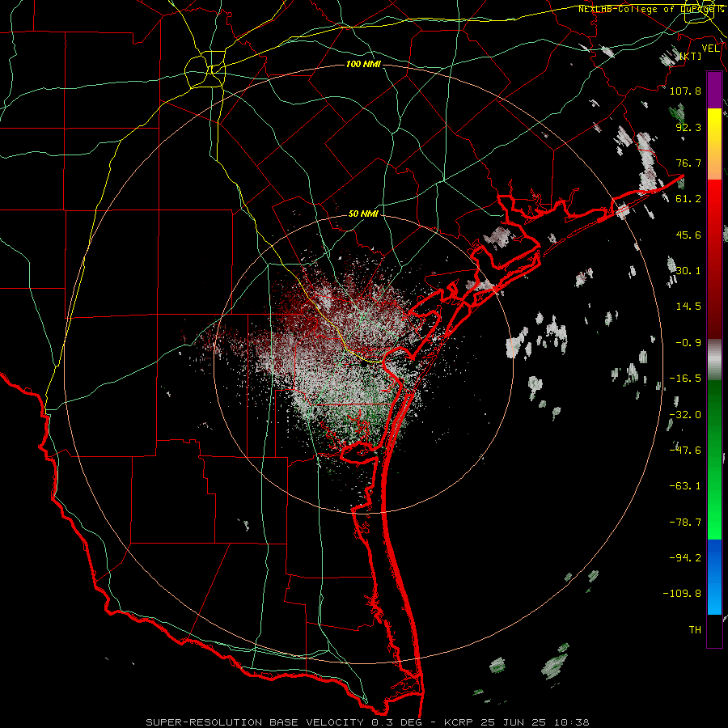This screenshot has height=728, width=728.
Task: Click the 'VEL' legend title
Action: click(710, 48)
